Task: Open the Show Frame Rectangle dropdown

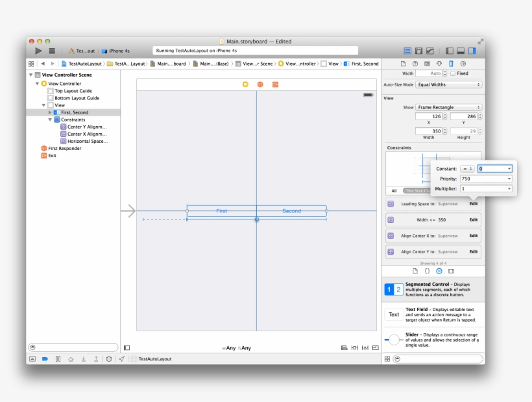Action: click(x=448, y=107)
